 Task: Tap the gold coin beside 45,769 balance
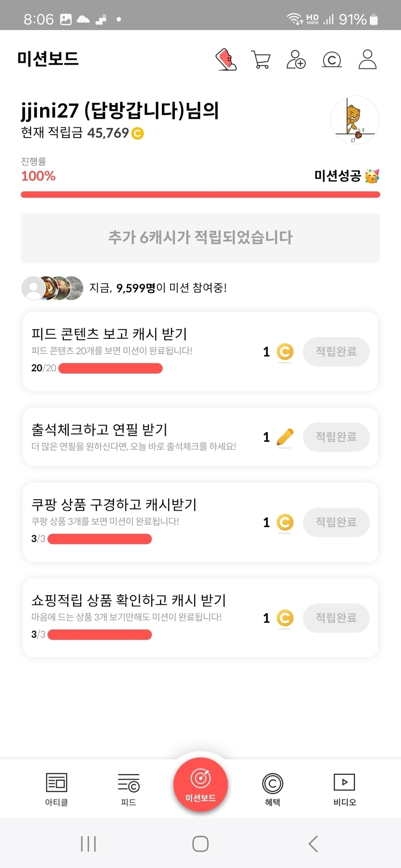(138, 133)
